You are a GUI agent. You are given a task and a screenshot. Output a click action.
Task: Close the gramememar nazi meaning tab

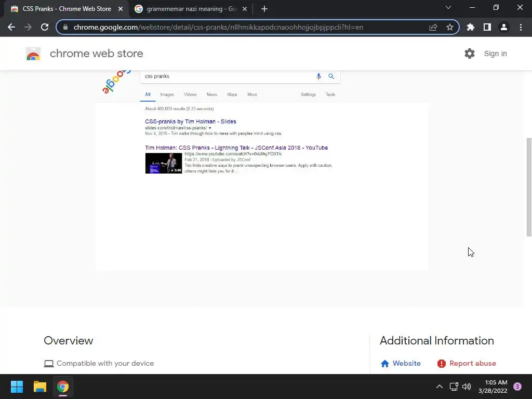coord(245,9)
